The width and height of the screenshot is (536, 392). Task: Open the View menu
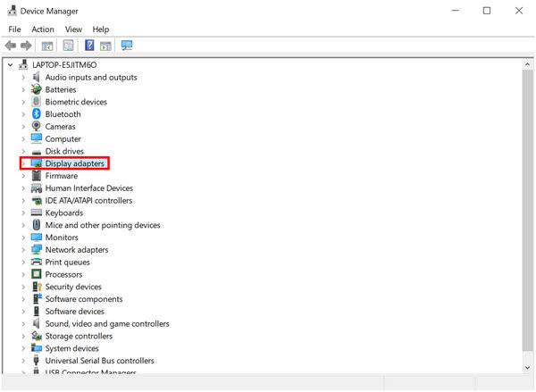(x=73, y=29)
